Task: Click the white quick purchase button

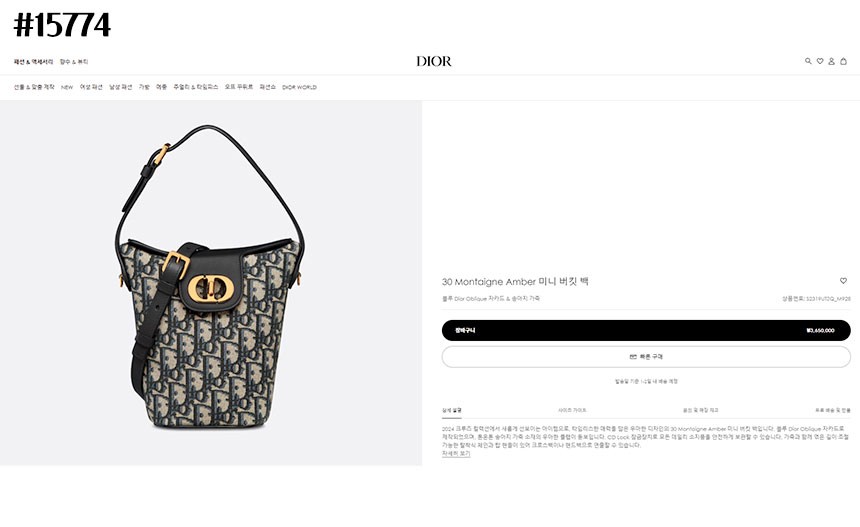Action: pyautogui.click(x=646, y=357)
